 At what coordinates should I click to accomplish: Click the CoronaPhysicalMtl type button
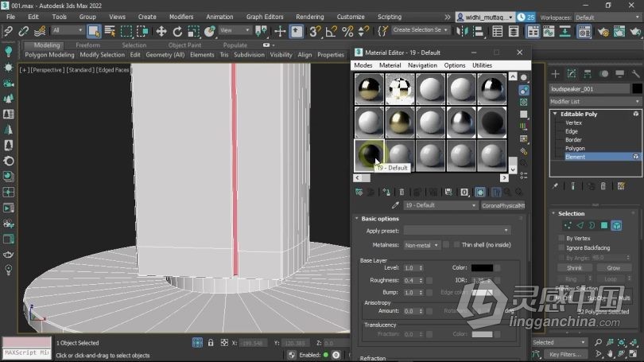click(503, 205)
